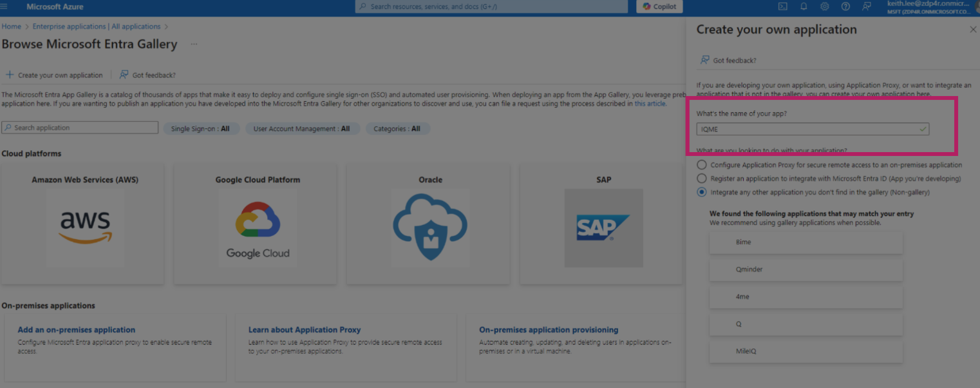Screen dimensions: 980x388
Task: Go to Microsoft Azure home logo
Action: tap(55, 6)
